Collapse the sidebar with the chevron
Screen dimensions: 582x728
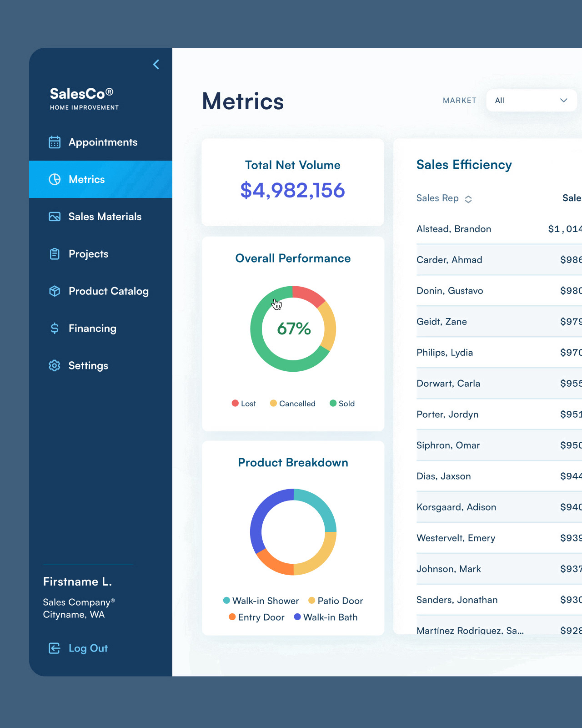point(156,65)
